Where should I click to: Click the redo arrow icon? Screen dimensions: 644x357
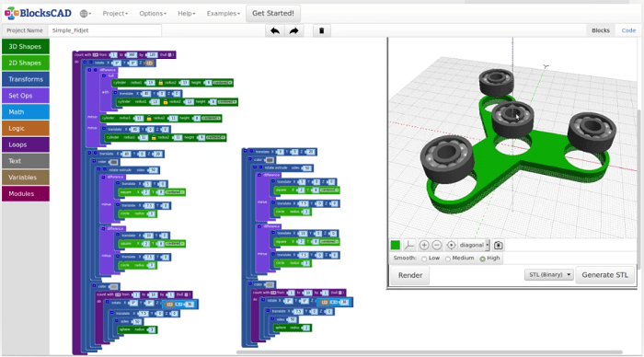(x=293, y=30)
